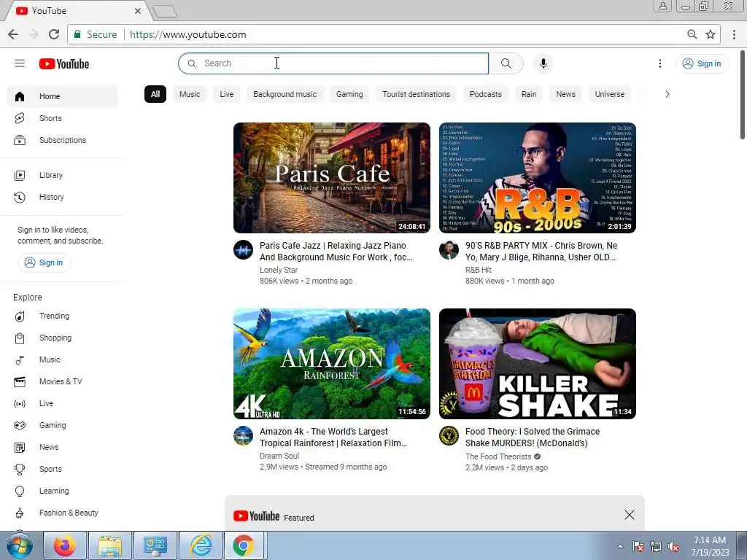
Task: Show more filter chips with right arrow
Action: coord(667,94)
